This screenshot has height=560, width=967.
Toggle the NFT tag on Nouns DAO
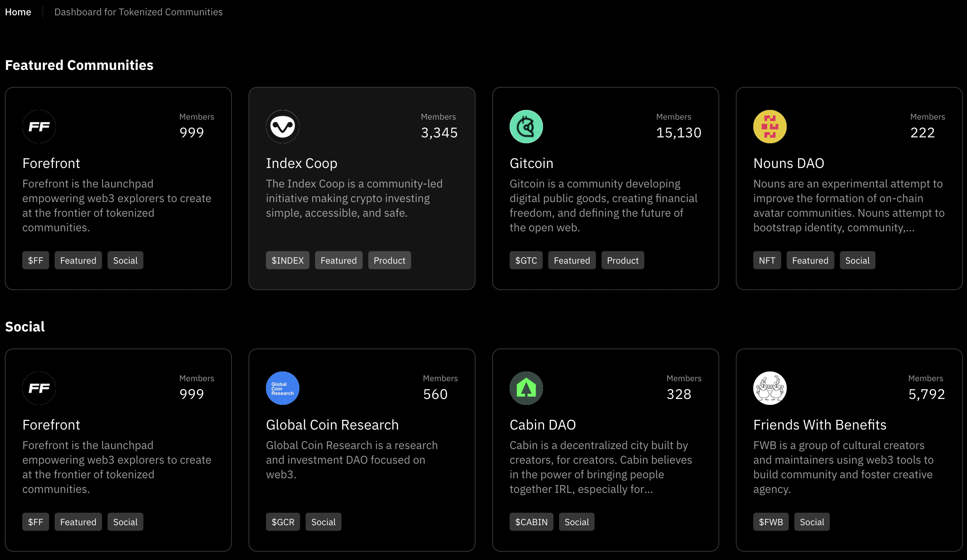(767, 260)
